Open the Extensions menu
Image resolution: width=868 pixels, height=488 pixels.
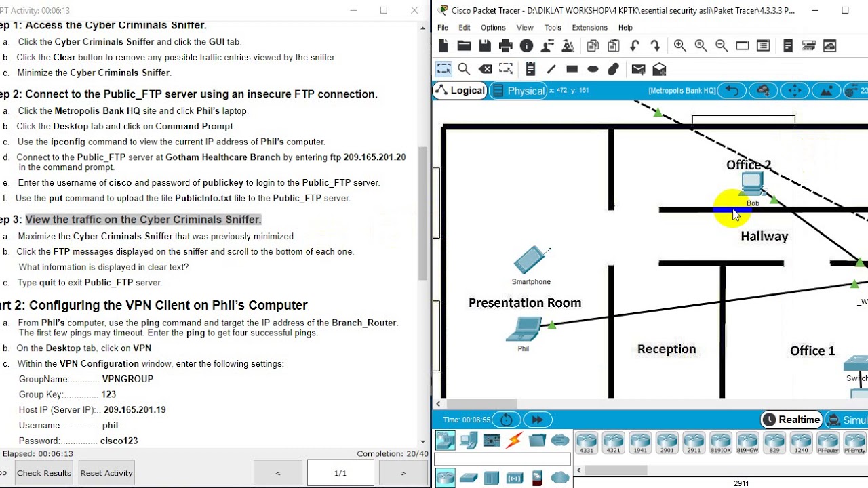pos(589,28)
